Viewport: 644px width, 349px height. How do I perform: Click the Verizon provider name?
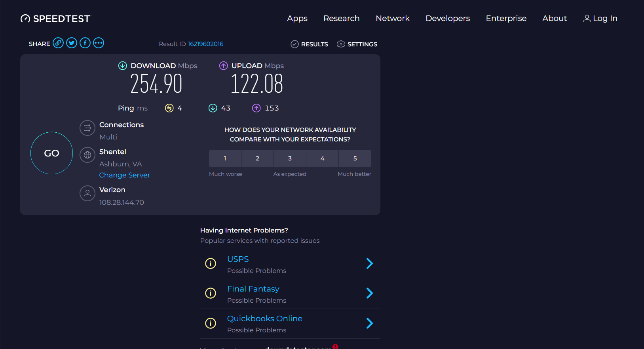click(x=112, y=190)
